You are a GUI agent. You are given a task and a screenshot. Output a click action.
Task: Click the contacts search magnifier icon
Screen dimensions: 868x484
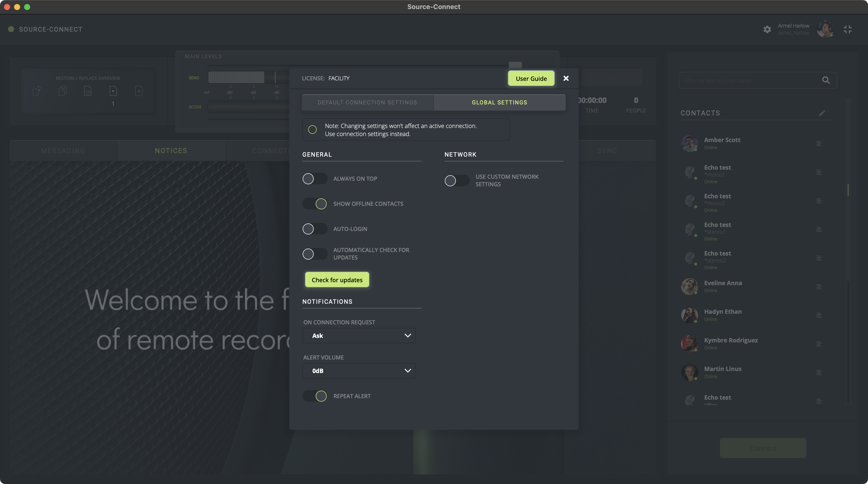pos(826,80)
